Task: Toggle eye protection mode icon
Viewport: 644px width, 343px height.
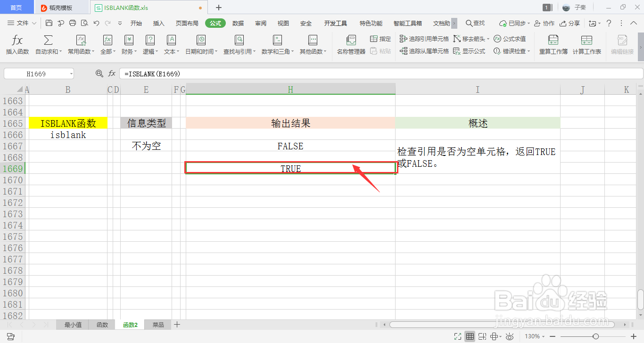Action: click(510, 336)
